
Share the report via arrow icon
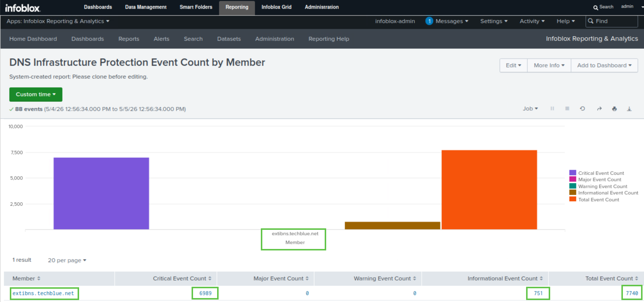(x=599, y=109)
